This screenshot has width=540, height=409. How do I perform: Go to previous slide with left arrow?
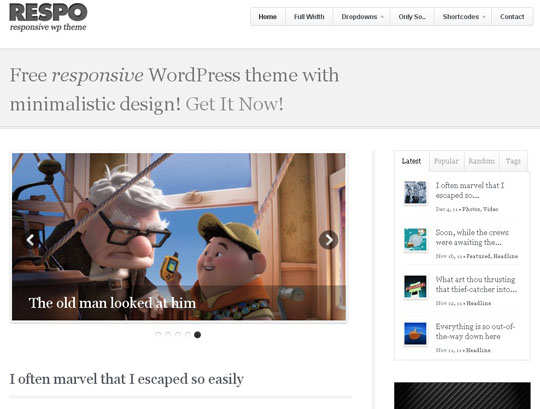tap(30, 240)
